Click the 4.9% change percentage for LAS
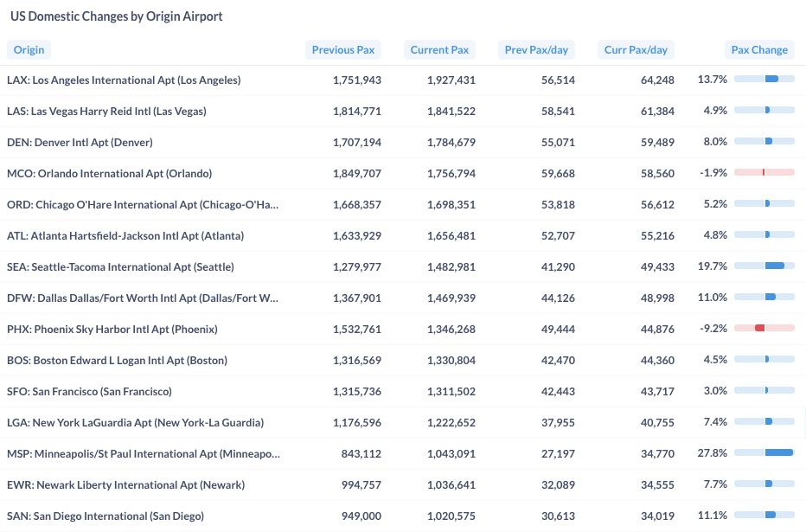The image size is (806, 532). [715, 111]
